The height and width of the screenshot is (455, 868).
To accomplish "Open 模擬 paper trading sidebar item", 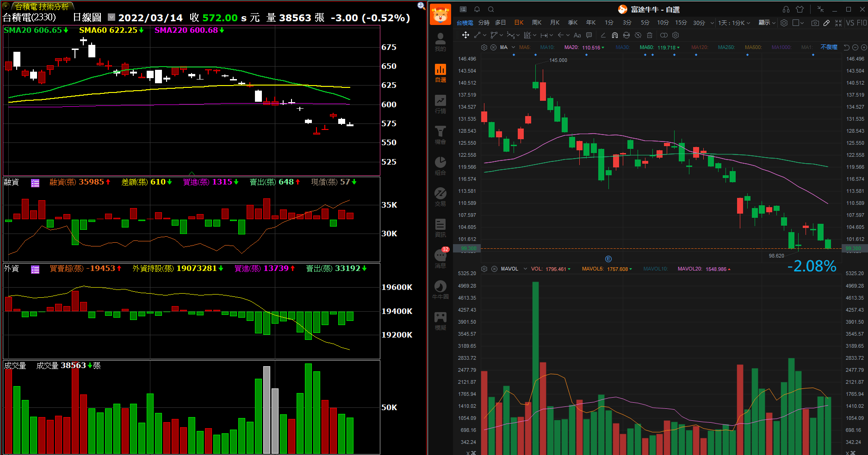I will 440,321.
